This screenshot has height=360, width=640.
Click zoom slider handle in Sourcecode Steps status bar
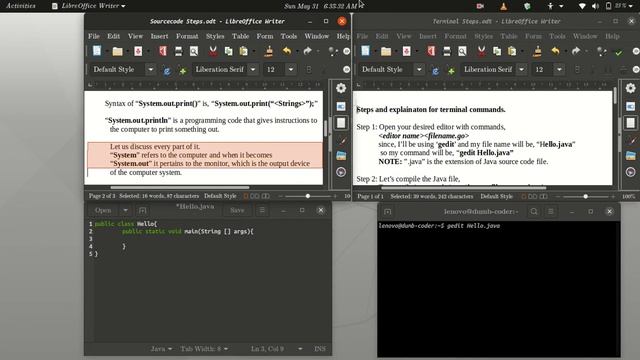(x=308, y=196)
